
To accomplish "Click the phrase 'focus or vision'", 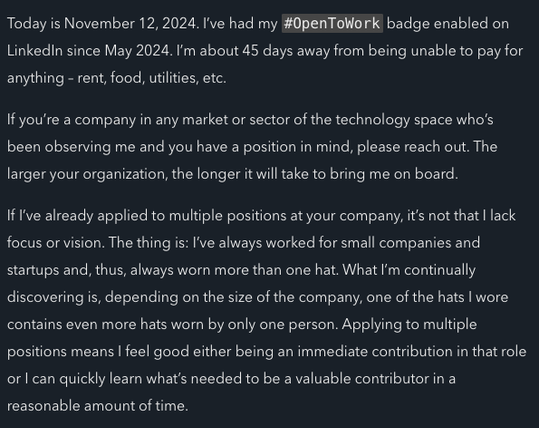I will [x=56, y=243].
